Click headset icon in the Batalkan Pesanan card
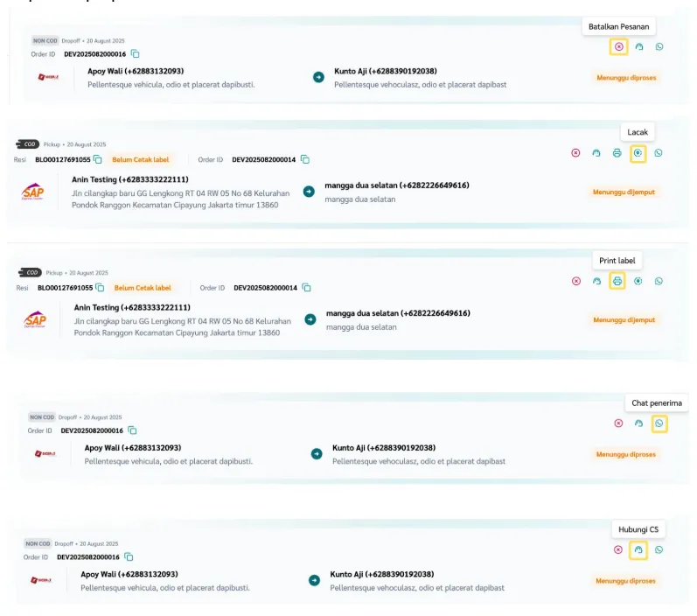Screen dimensions: 697x616 click(x=639, y=46)
